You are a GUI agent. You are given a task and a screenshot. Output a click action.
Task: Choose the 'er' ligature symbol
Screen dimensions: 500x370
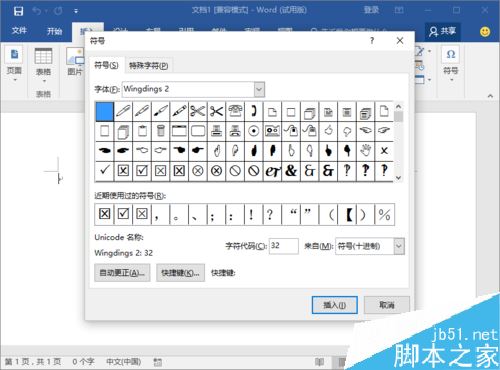[x=272, y=171]
